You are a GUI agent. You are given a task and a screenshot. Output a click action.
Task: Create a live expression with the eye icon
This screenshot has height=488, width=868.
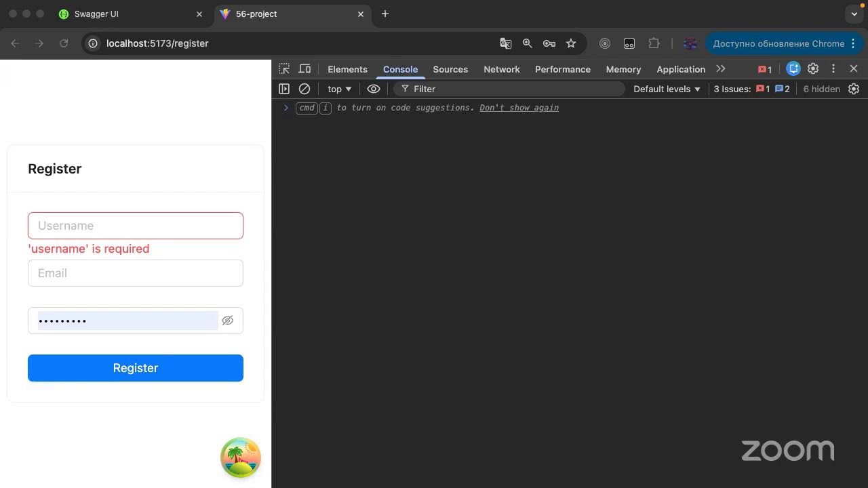(x=374, y=89)
